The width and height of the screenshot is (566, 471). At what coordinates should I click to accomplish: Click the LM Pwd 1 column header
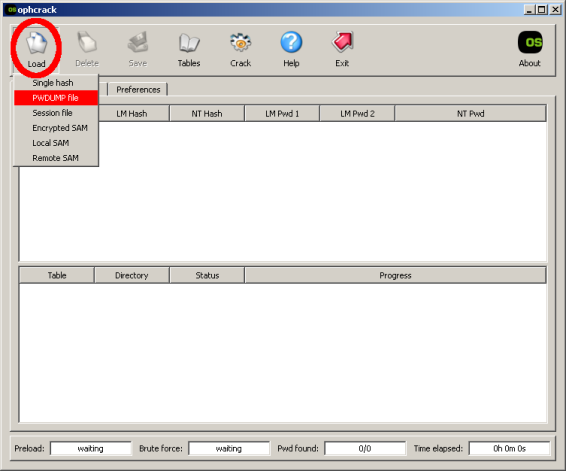[x=282, y=114]
